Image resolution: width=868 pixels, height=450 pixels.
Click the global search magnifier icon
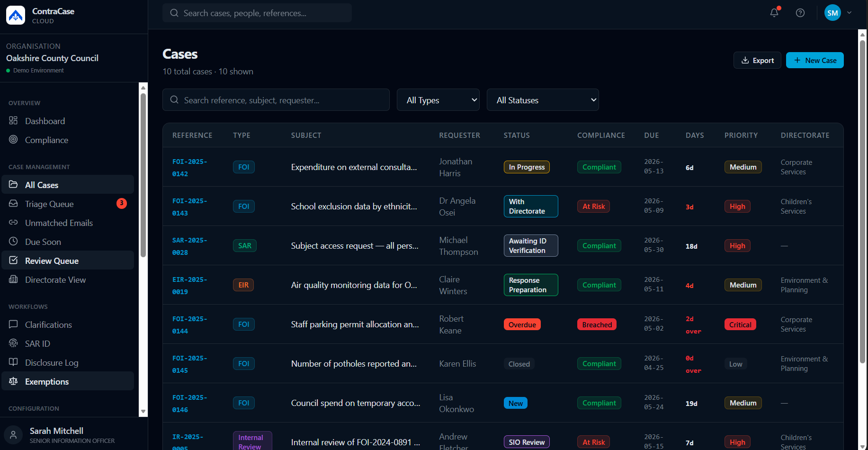tap(174, 13)
